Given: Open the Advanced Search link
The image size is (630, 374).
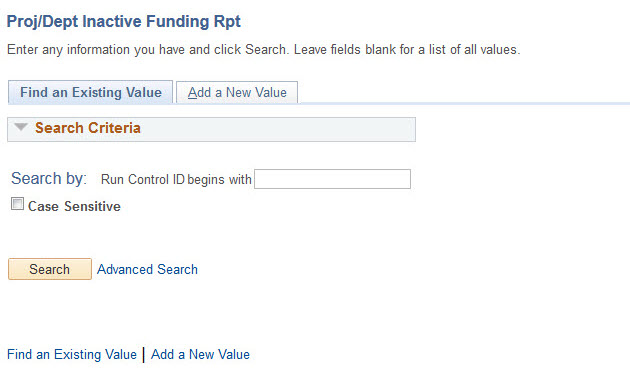Looking at the screenshot, I should (147, 269).
